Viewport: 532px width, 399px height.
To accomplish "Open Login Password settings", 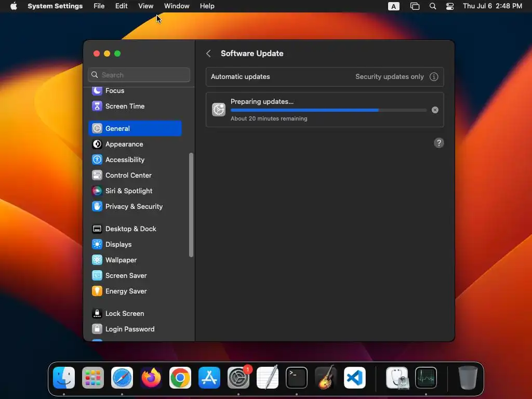I will (135, 329).
